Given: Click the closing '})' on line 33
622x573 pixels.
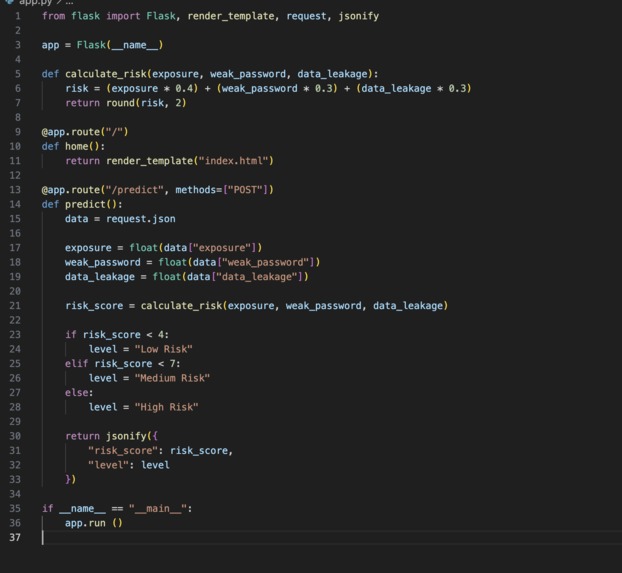Looking at the screenshot, I should point(71,479).
